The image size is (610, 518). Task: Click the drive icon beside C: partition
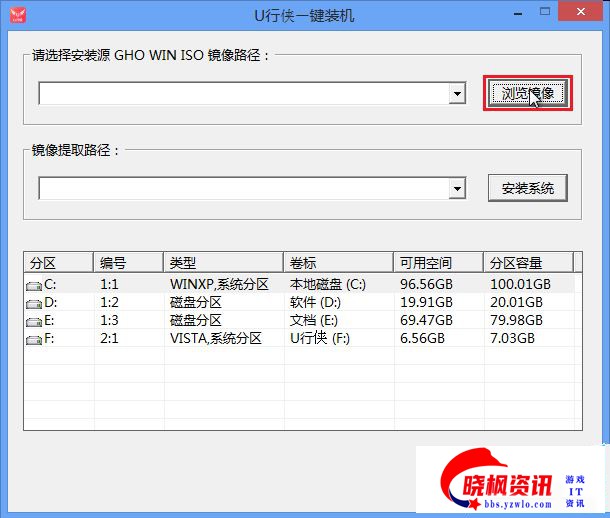click(35, 285)
